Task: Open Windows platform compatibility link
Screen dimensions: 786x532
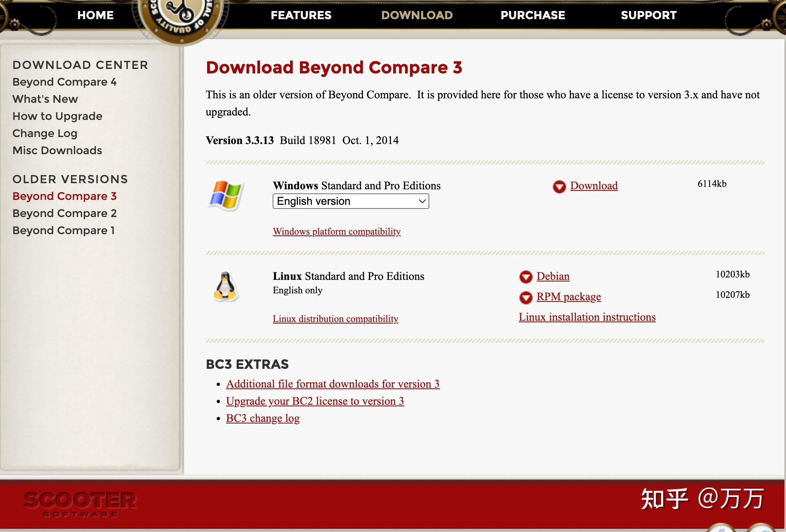Action: coord(337,232)
